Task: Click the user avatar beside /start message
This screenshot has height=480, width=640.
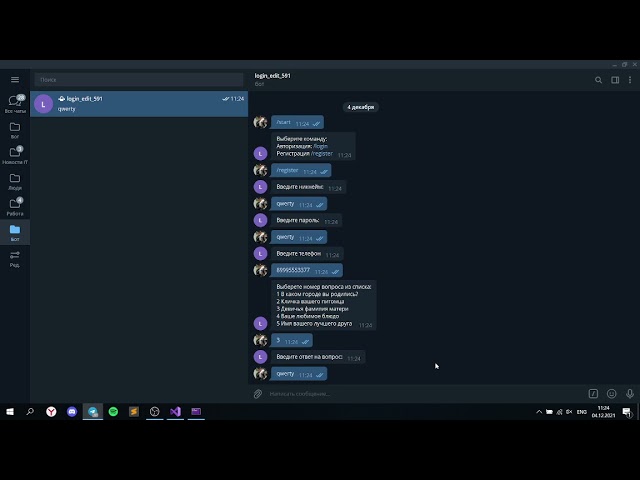Action: pos(260,122)
